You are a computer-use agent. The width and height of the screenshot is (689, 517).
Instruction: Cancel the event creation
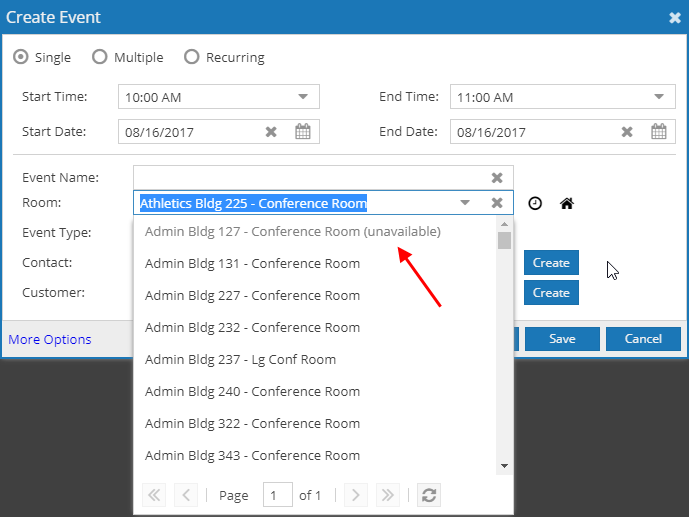pyautogui.click(x=643, y=339)
